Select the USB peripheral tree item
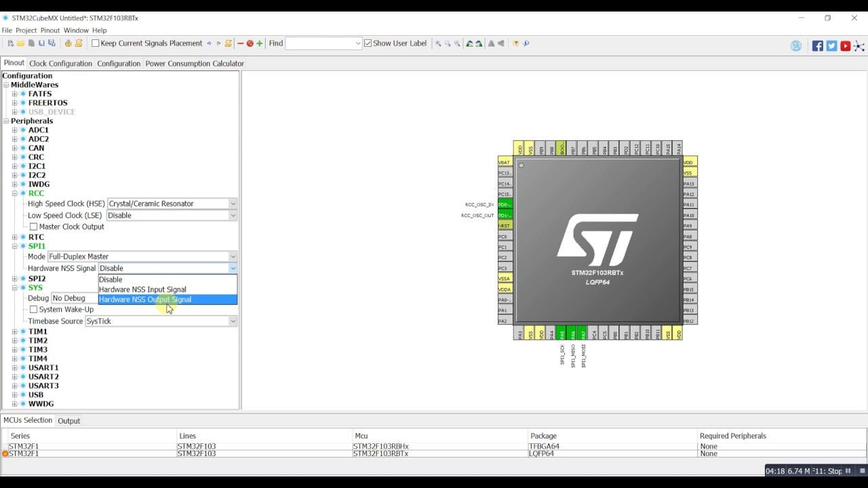The width and height of the screenshot is (868, 488). [36, 395]
